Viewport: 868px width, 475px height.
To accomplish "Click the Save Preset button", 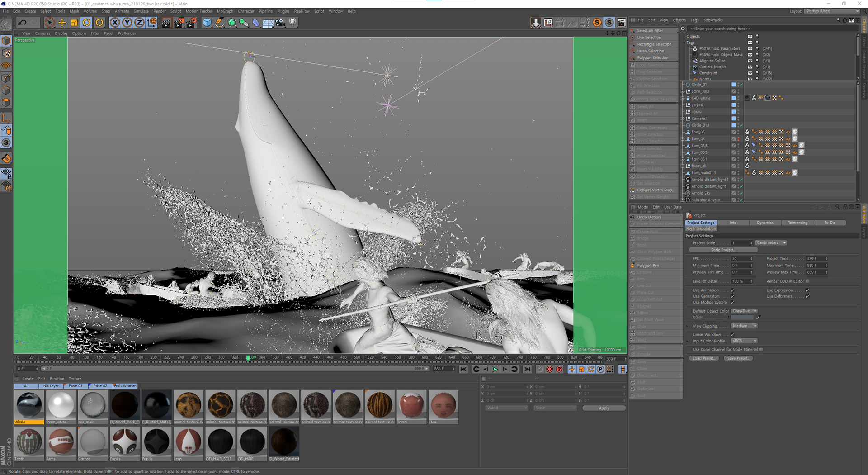I will pos(738,358).
